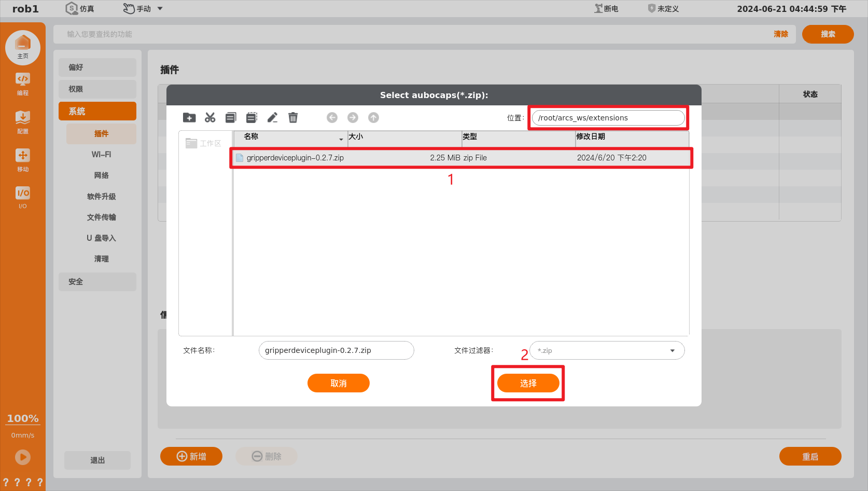Sort files by the 名称 column arrow
868x491 pixels.
tap(341, 139)
